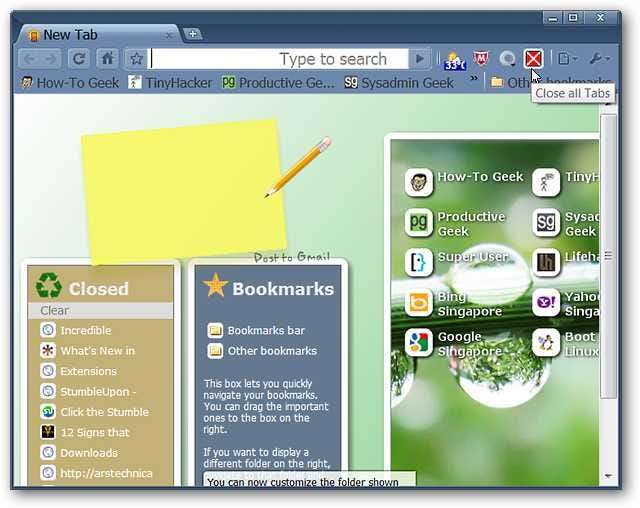640x508 pixels.
Task: Open the Yahoo Singapore tile icon
Action: pyautogui.click(x=546, y=303)
